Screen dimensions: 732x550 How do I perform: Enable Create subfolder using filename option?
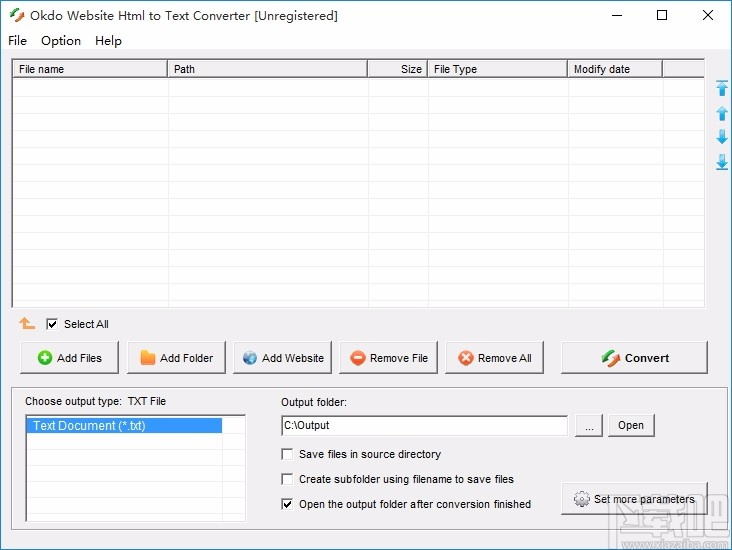[287, 479]
